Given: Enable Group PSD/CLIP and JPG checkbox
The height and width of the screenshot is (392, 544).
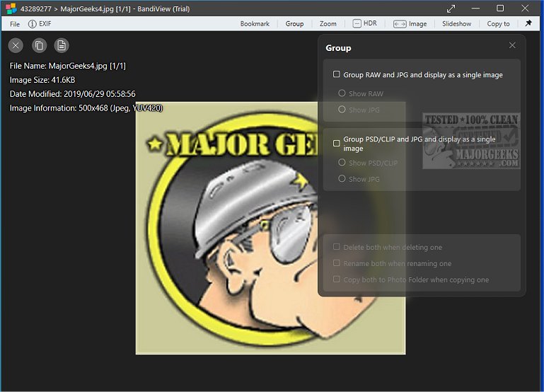Looking at the screenshot, I should tap(336, 143).
